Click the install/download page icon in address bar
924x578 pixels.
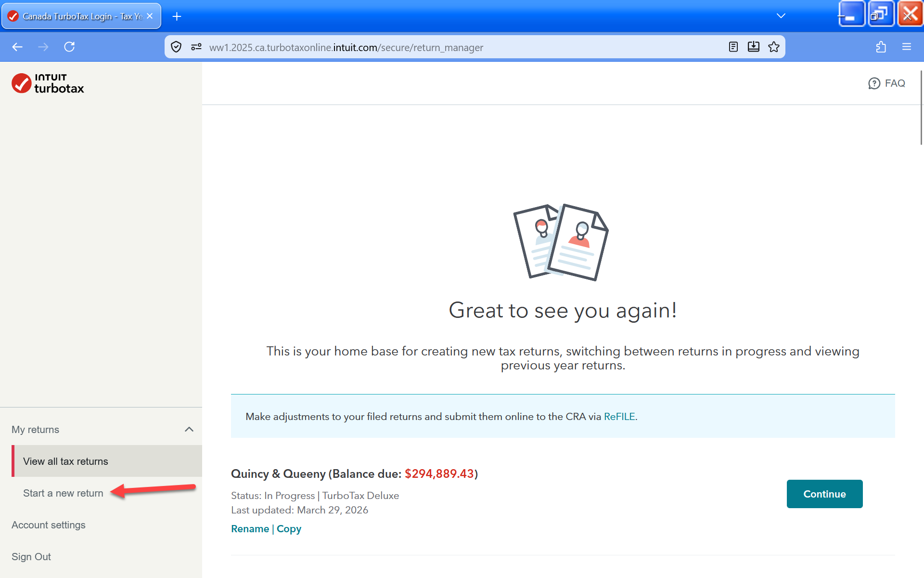753,47
